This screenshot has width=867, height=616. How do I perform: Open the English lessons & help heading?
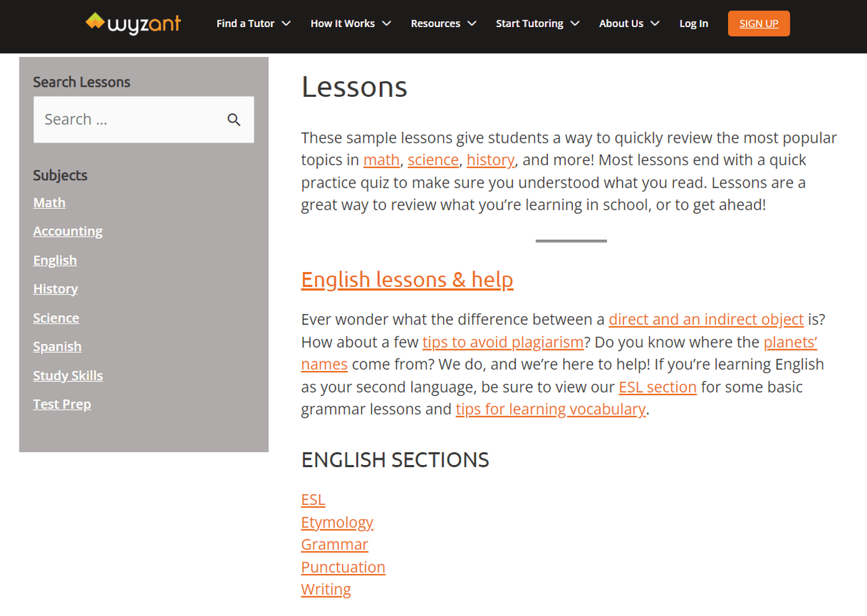[x=407, y=279]
